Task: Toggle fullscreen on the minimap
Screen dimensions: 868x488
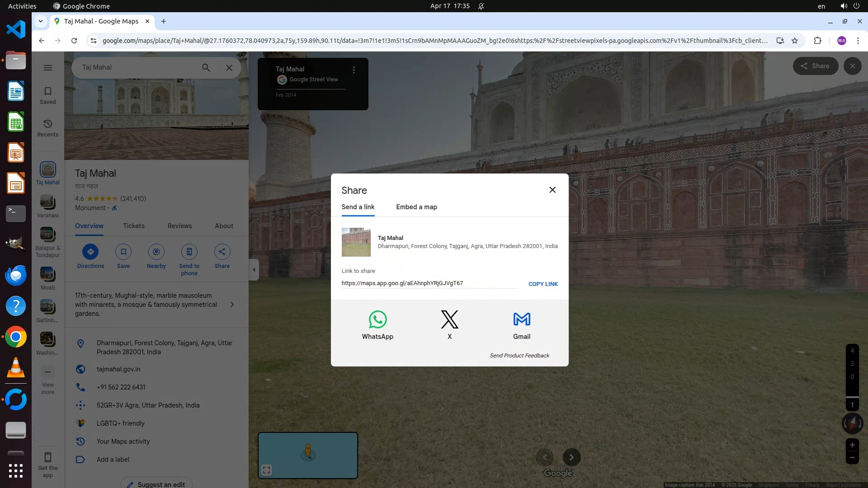Action: [x=267, y=470]
